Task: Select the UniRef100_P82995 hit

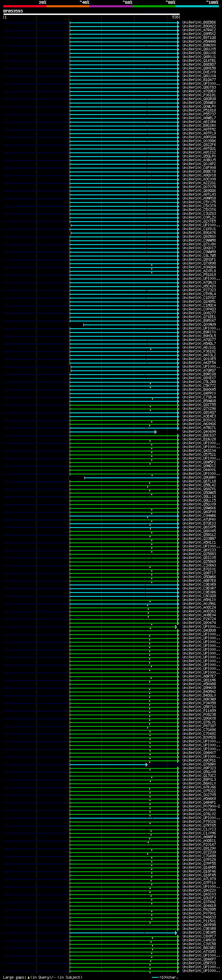Action: pyautogui.click(x=199, y=910)
